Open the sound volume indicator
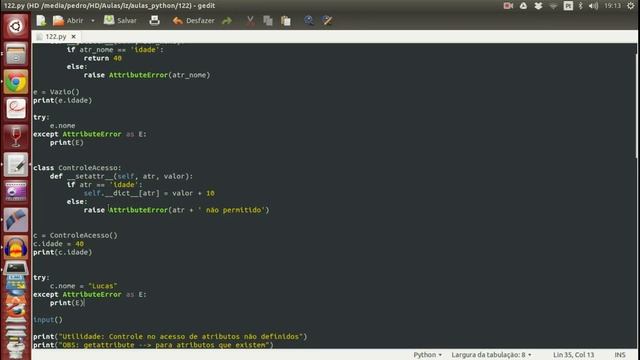Image resolution: width=640 pixels, height=360 pixels. point(593,6)
